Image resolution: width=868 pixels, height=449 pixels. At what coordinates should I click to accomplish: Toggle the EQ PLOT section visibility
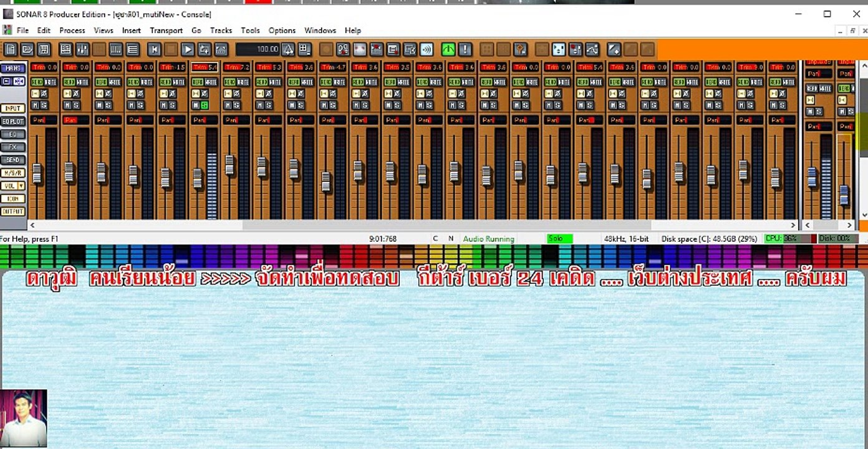(12, 121)
